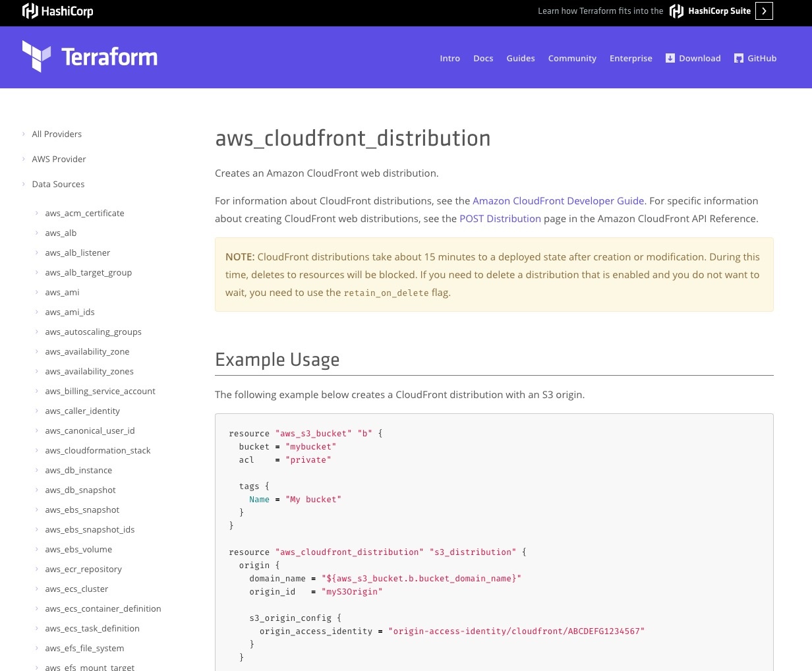
Task: Open the Intro menu item
Action: [x=449, y=58]
